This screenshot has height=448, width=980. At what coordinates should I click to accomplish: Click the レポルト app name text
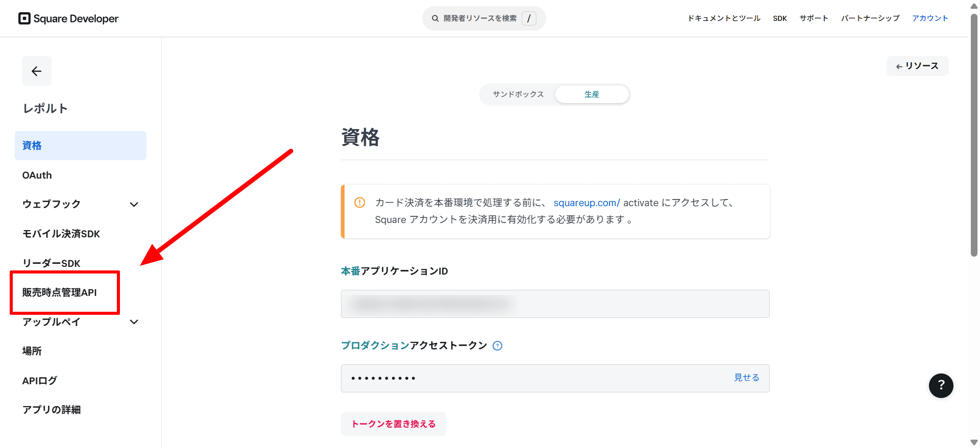click(x=45, y=108)
